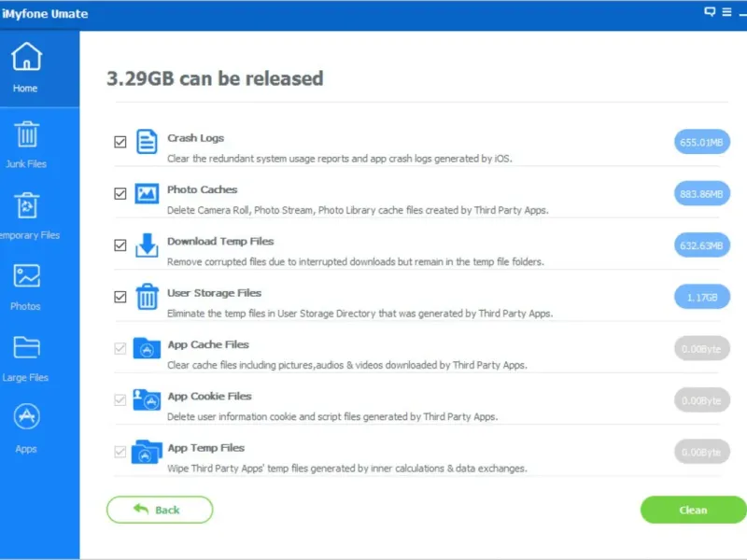747x560 pixels.
Task: Uncheck the Crash Logs checkbox
Action: coord(120,142)
